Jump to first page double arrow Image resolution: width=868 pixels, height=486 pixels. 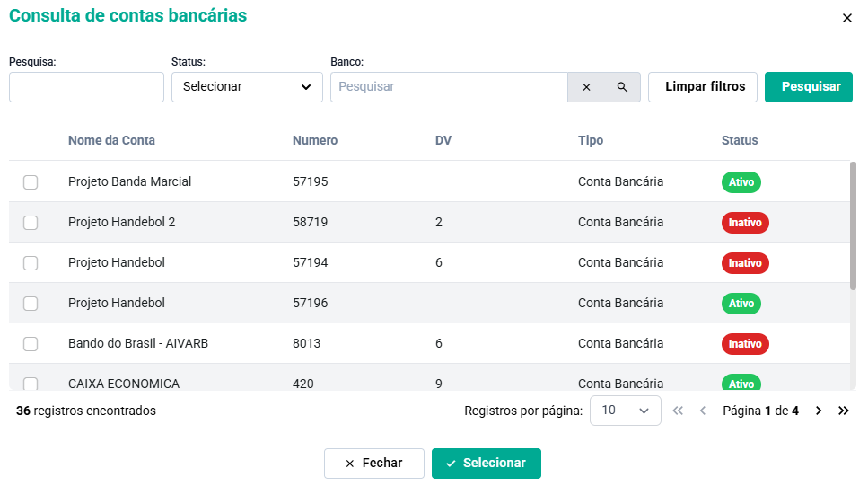[678, 411]
